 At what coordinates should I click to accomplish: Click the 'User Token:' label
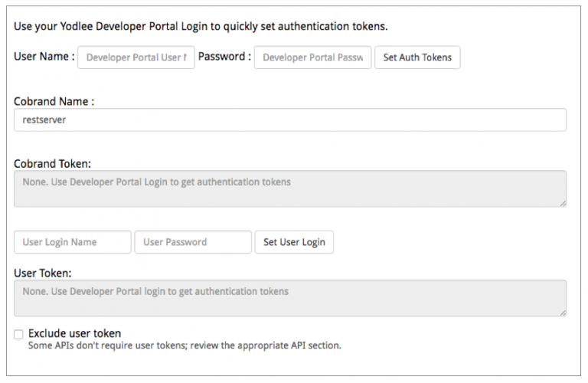[x=43, y=273]
